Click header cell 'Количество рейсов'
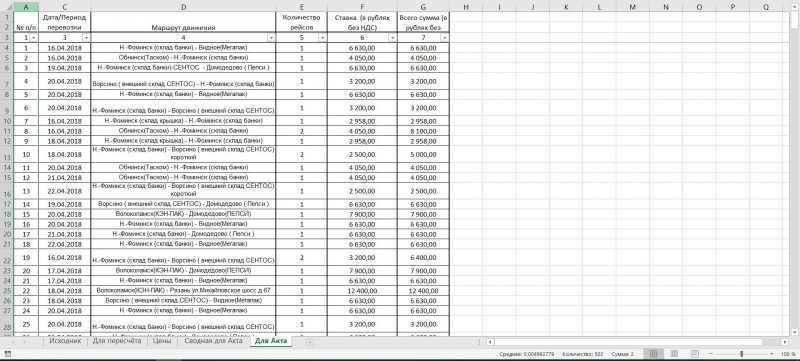This screenshot has height=361, width=800. [x=302, y=22]
